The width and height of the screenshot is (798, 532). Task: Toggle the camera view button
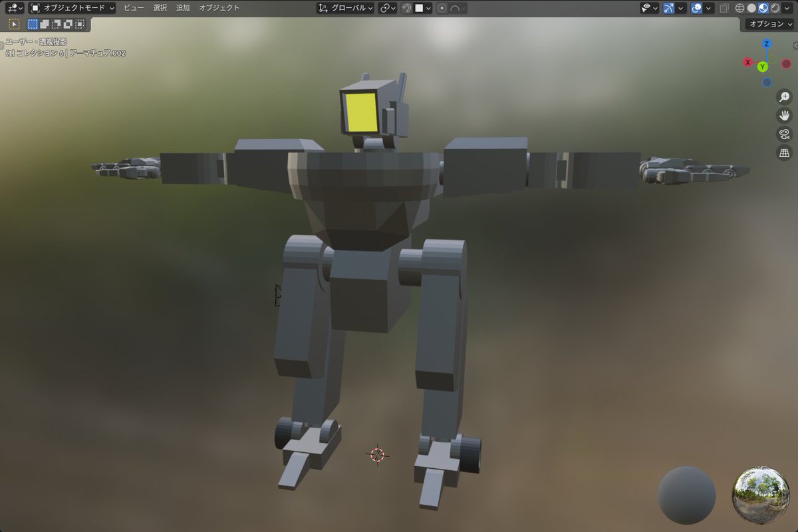tap(784, 134)
